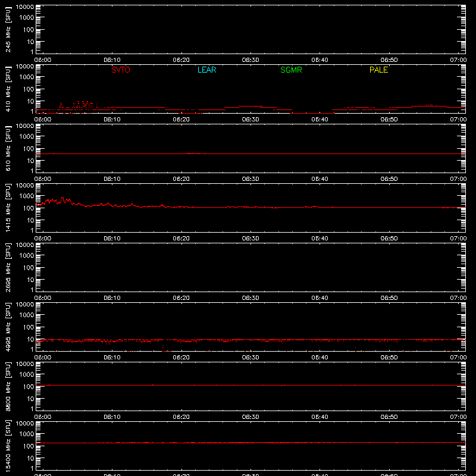
Task: Click the flat red trace in the 610 MHz panel
Action: pos(250,154)
